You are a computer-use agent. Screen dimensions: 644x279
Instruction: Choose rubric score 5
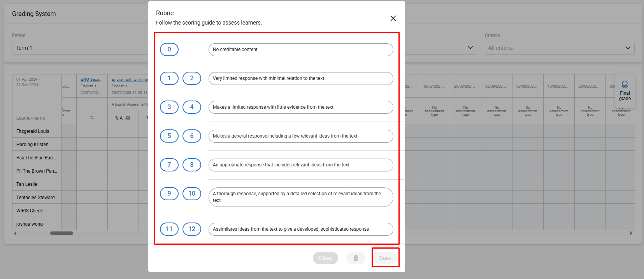169,136
